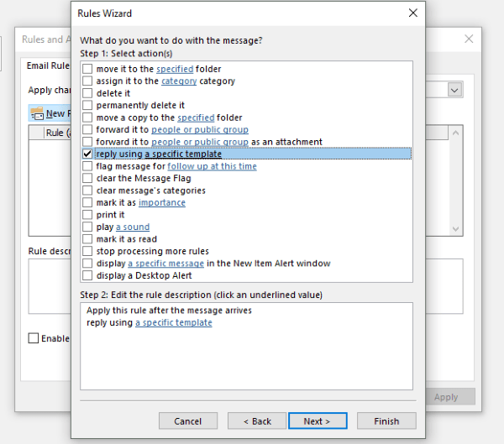Cancel the Rules Wizard

click(187, 421)
